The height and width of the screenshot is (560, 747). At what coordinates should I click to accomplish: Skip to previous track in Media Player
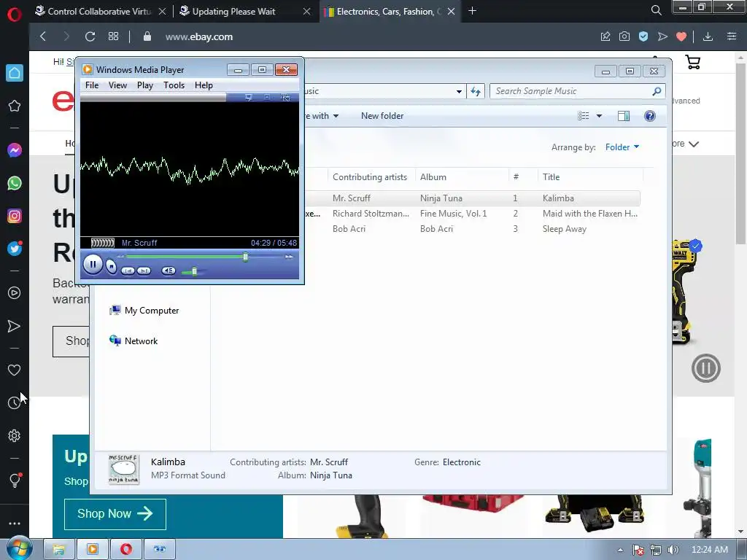pyautogui.click(x=128, y=271)
